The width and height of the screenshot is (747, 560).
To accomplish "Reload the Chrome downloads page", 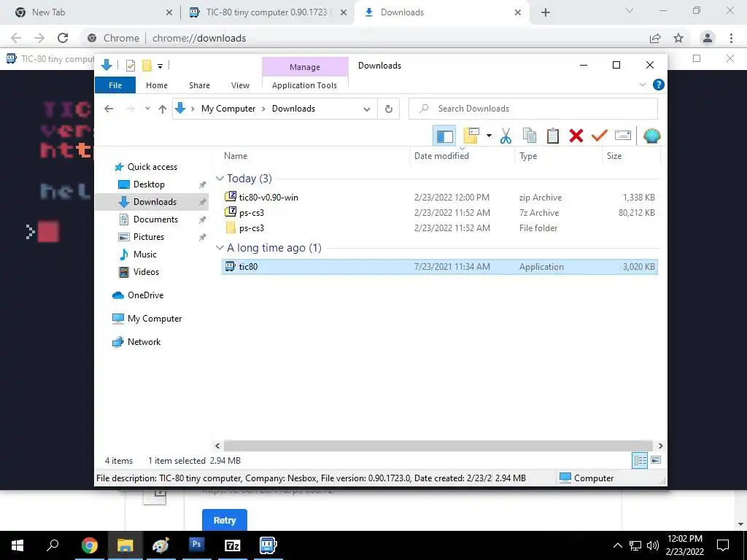I will tap(63, 38).
